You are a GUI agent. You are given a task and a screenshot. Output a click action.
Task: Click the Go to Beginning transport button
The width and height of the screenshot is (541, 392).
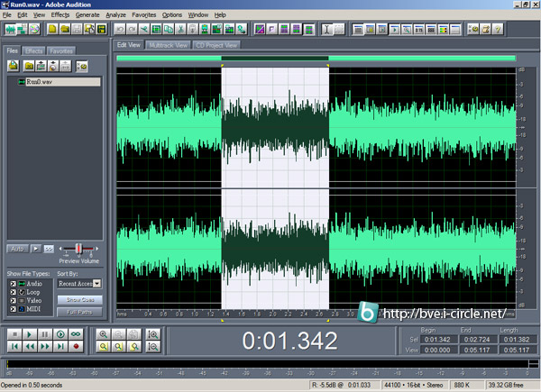click(x=14, y=346)
